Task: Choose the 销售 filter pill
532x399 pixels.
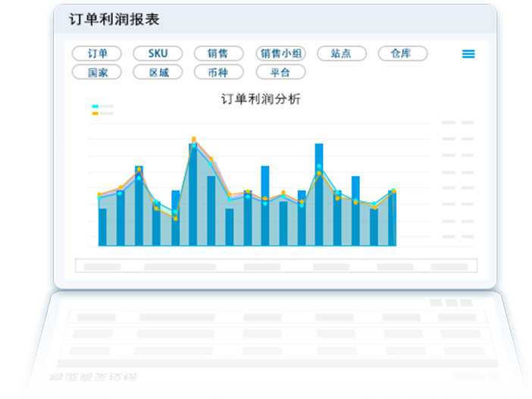Action: click(x=219, y=54)
